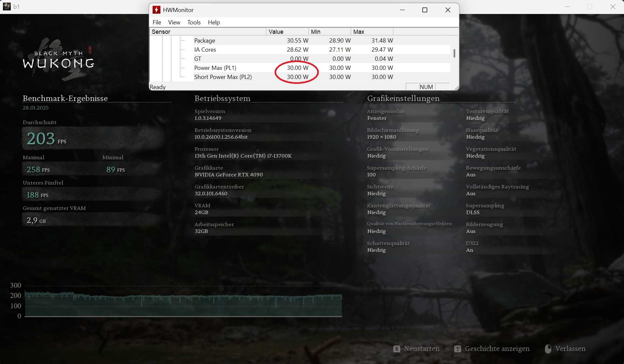Click the VRAM 24GB value
Screen dimensions: 624x364
[x=201, y=212]
